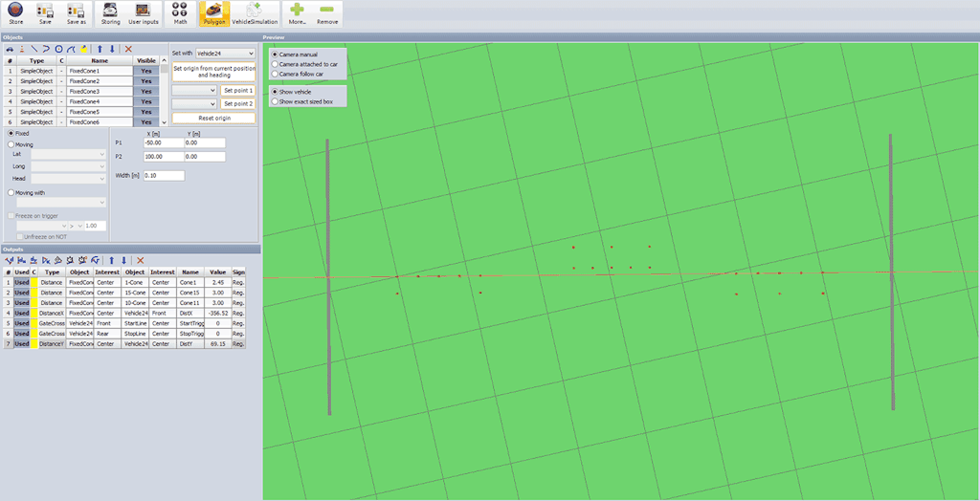Screen dimensions: 980x501
Task: Add a vehicle object in Objects toolbar
Action: pyautogui.click(x=10, y=49)
